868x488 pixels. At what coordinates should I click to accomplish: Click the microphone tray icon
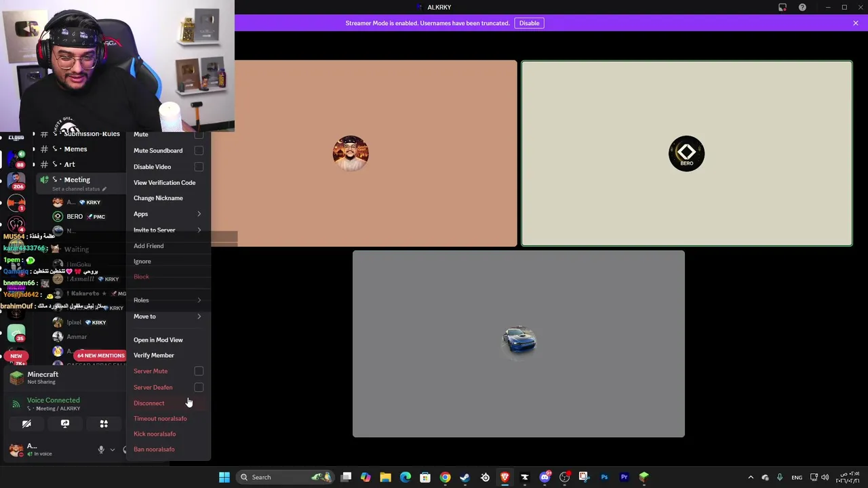[780, 477]
